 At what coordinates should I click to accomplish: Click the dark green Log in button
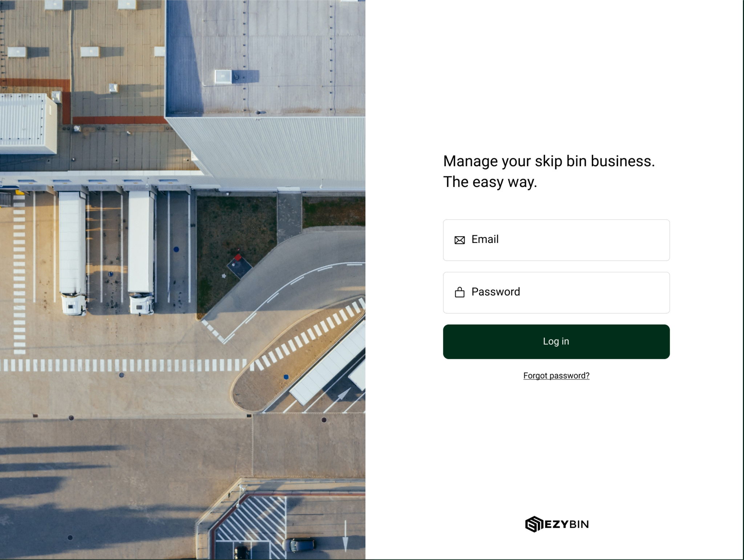coord(556,342)
